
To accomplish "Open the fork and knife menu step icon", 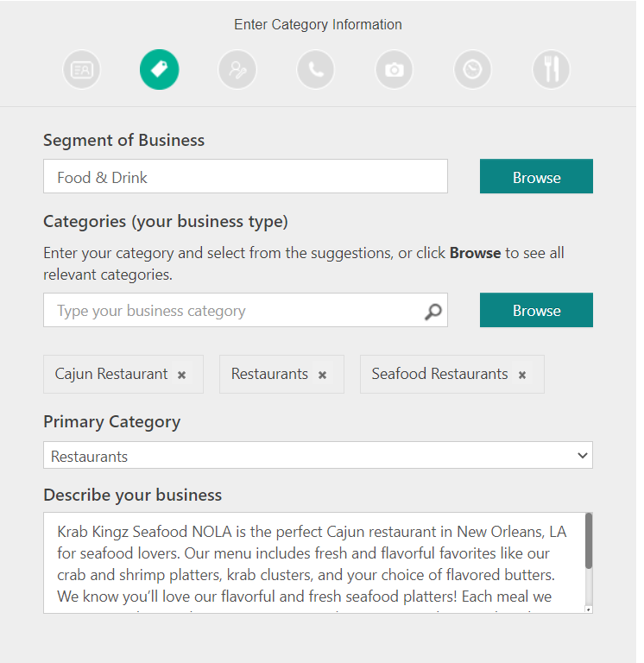I will click(x=551, y=69).
